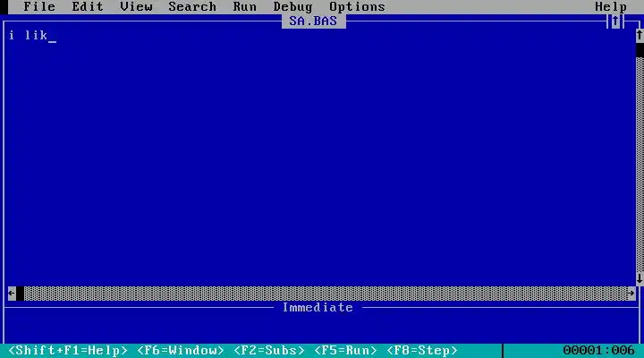
Task: Click the F8=Step status button
Action: pos(422,351)
